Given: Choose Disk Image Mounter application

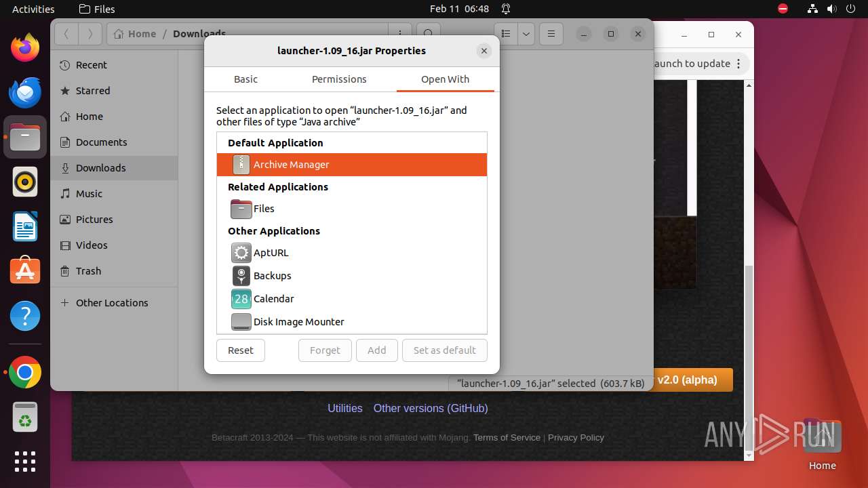Looking at the screenshot, I should [352, 322].
